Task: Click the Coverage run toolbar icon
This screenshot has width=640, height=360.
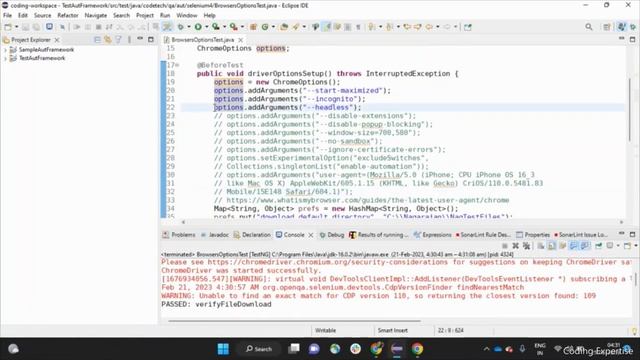Action: point(216,27)
